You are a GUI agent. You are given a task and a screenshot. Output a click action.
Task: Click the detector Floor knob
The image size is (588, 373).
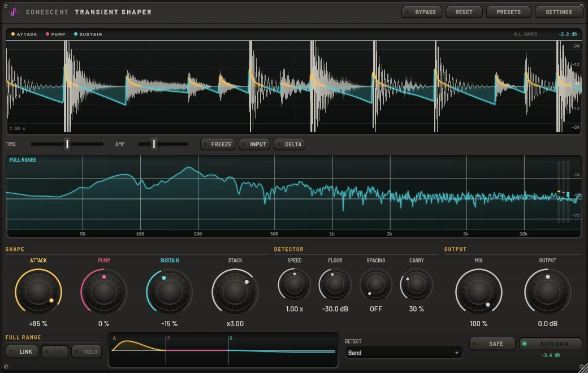click(x=335, y=284)
